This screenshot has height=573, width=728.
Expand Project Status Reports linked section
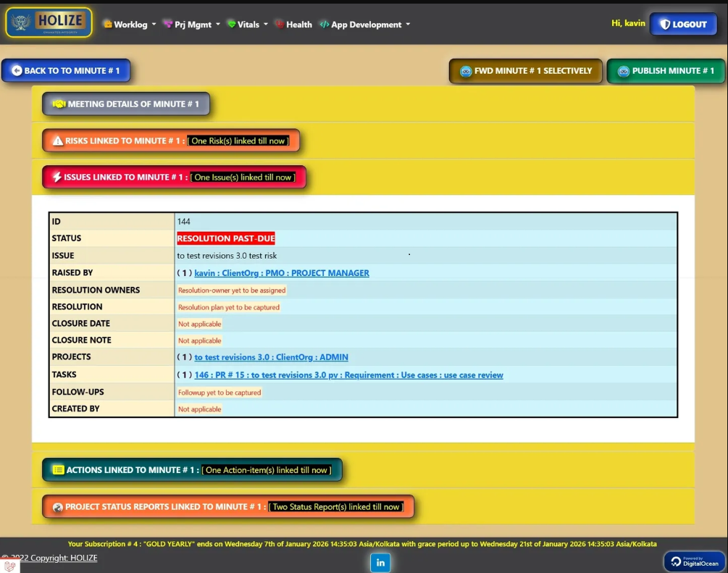click(228, 506)
